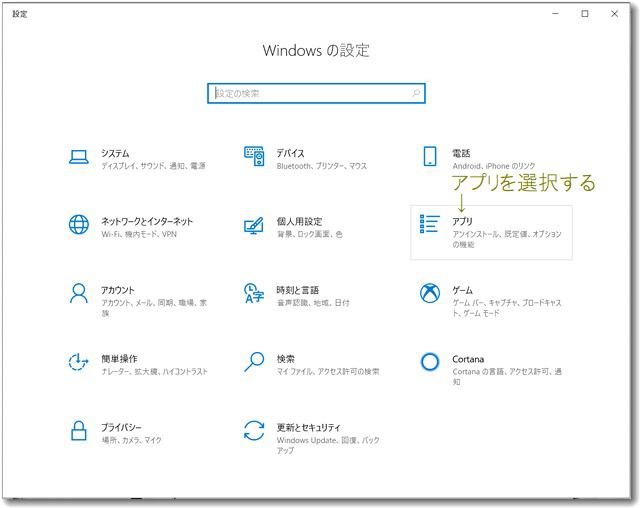Image resolution: width=640 pixels, height=508 pixels.
Task: Click '音声認識、地域、日付' description
Action: (x=313, y=303)
